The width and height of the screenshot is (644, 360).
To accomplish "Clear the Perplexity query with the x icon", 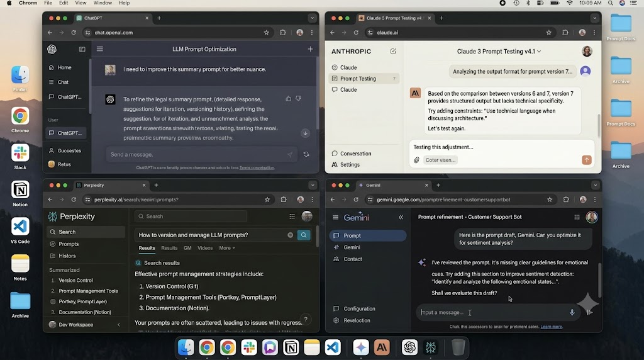I will 291,235.
